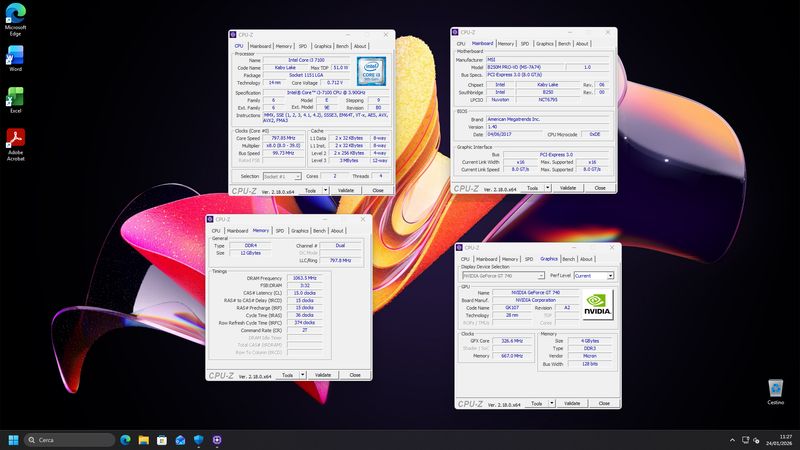The width and height of the screenshot is (800, 450).
Task: Click the 'B250M PRO-VD (MS-7A74)' model value
Action: click(524, 67)
